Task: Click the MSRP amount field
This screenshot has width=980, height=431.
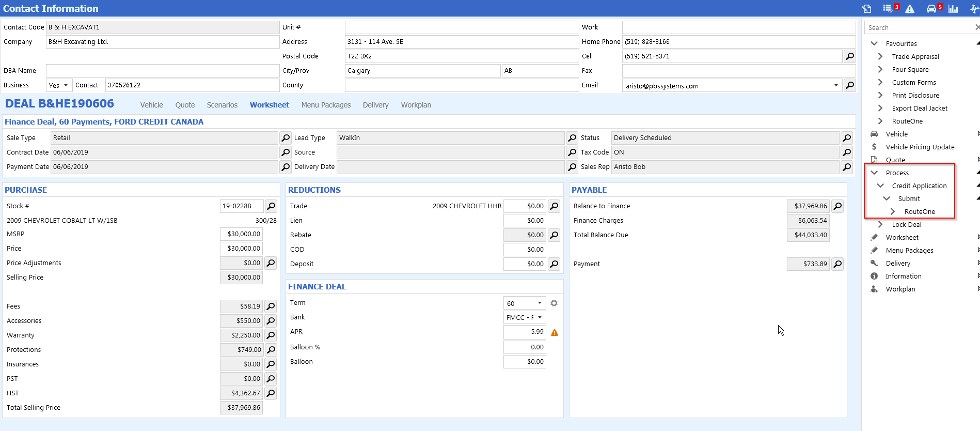Action: tap(241, 234)
